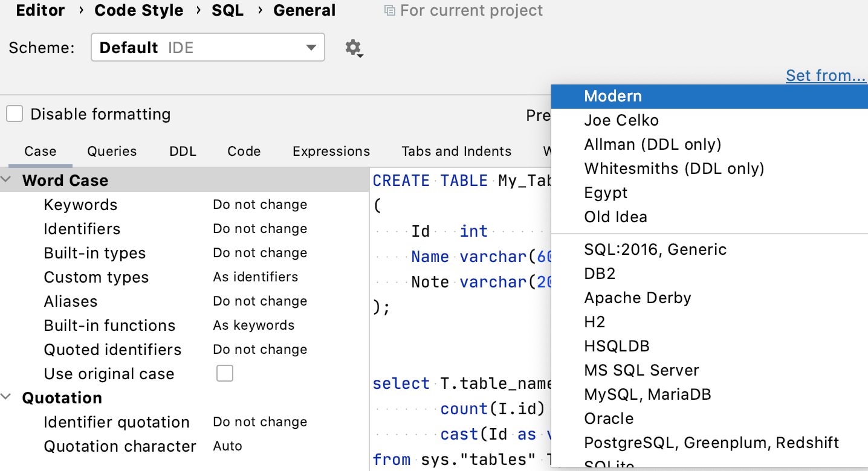Enable the Use original case checkbox

[224, 373]
